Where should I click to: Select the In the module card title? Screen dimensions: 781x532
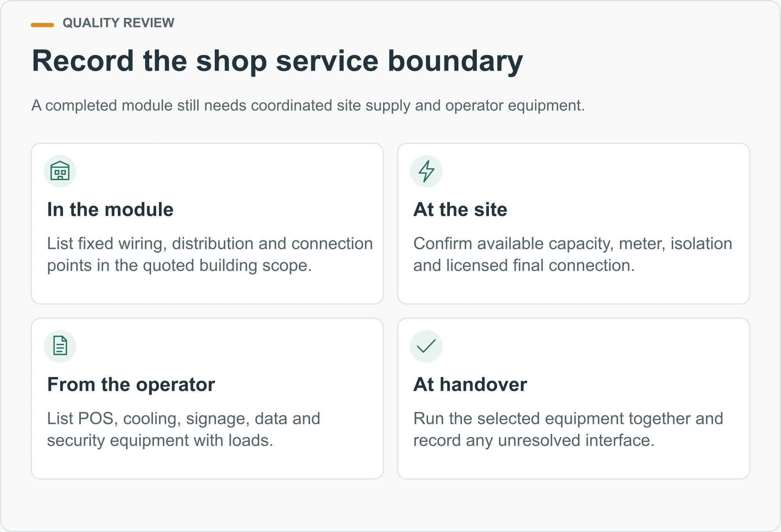pos(110,210)
